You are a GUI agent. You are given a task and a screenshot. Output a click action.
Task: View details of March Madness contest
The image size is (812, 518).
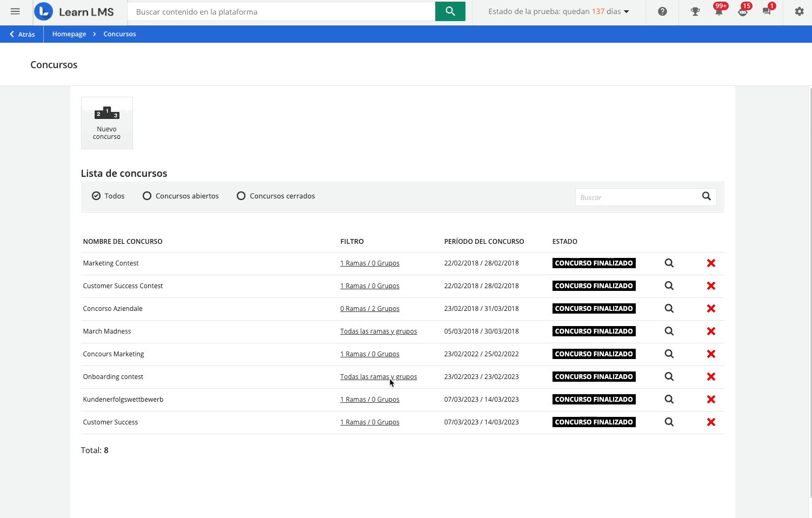(669, 331)
